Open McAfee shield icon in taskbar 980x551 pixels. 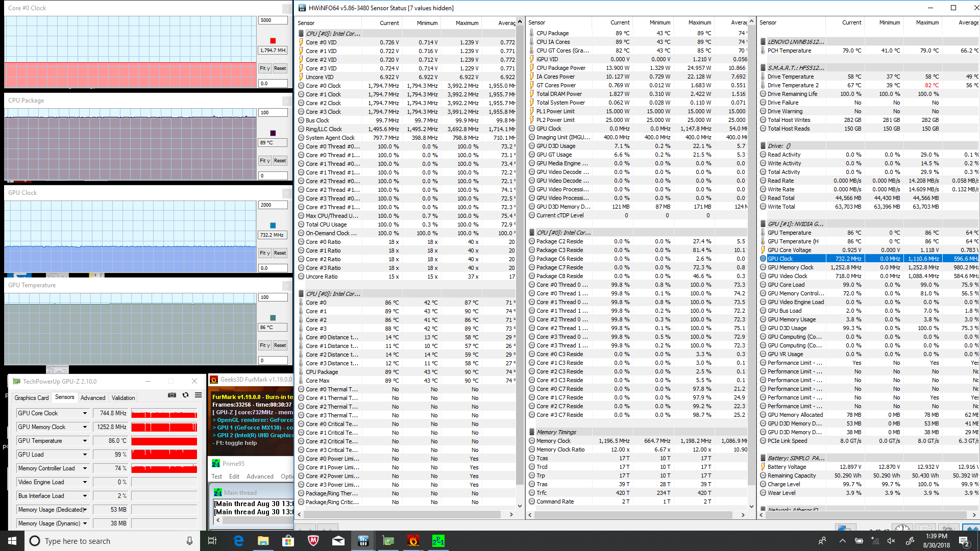[x=313, y=541]
